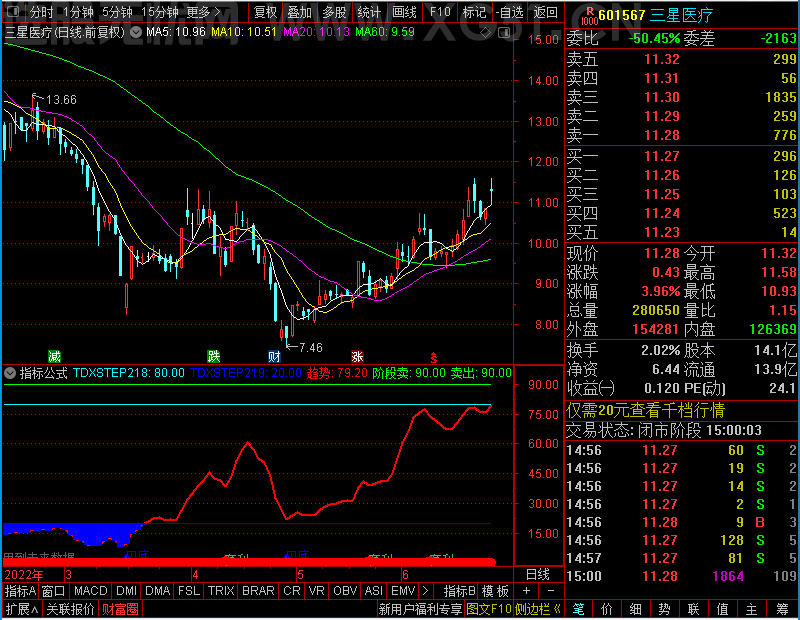Click stock code 601567 三星医疗 title
This screenshot has width=800, height=620.
tap(656, 15)
